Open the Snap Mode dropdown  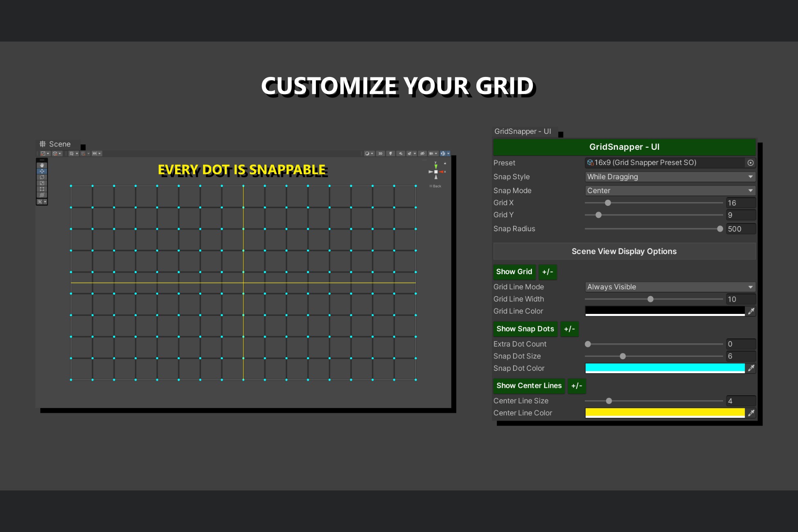tap(670, 191)
